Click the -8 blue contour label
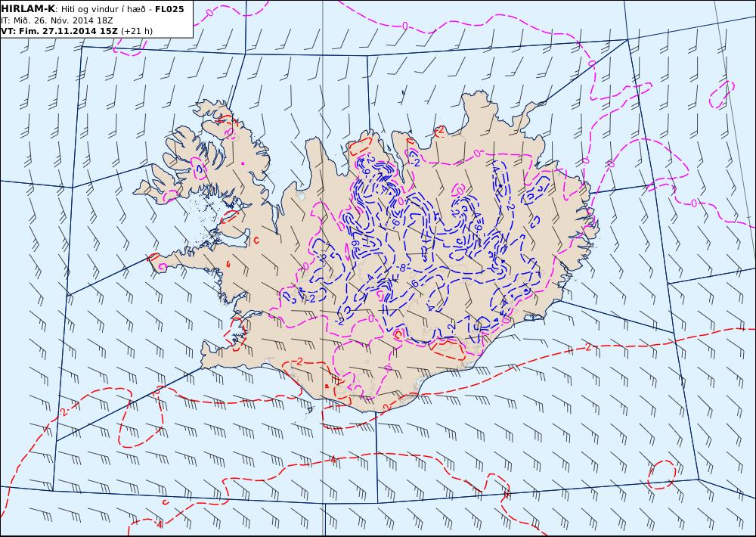756x537 pixels. click(402, 267)
